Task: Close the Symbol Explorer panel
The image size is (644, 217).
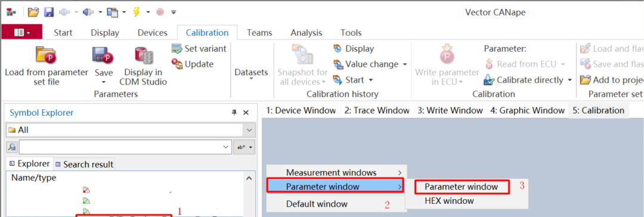Action: (x=246, y=113)
